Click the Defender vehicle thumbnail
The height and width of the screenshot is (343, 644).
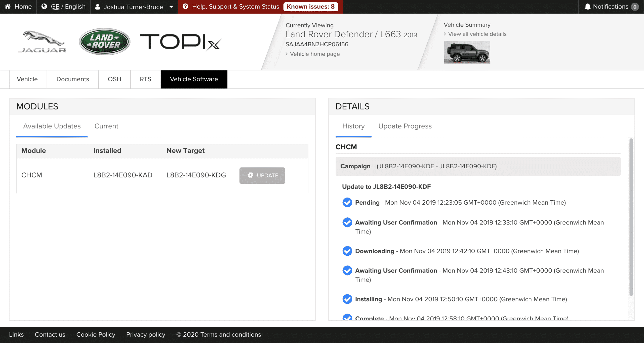tap(467, 52)
